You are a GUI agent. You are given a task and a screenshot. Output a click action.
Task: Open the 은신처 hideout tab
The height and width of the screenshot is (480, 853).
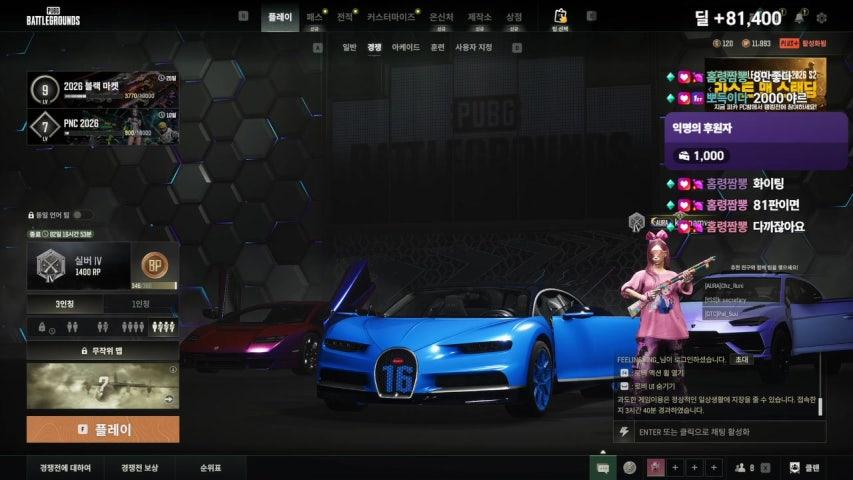pos(441,18)
